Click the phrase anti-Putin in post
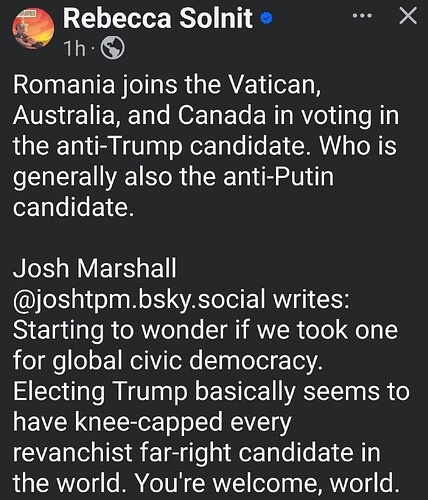Image resolution: width=428 pixels, height=500 pixels. [278, 177]
